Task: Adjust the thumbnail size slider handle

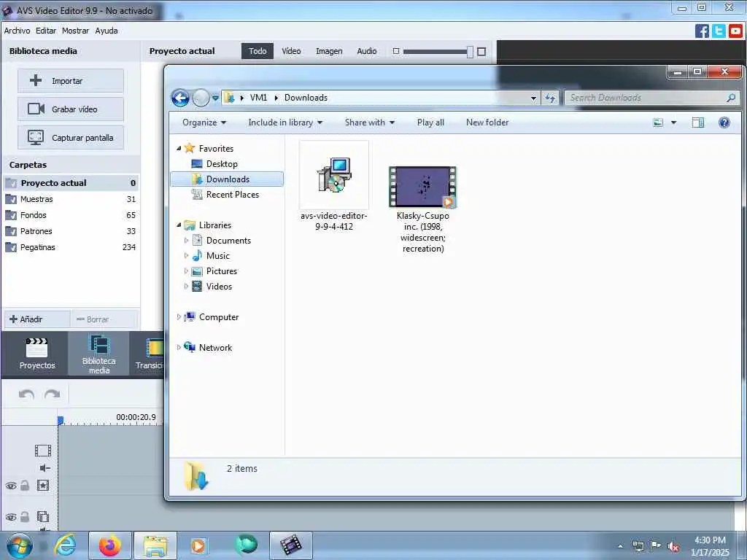Action: (470, 52)
